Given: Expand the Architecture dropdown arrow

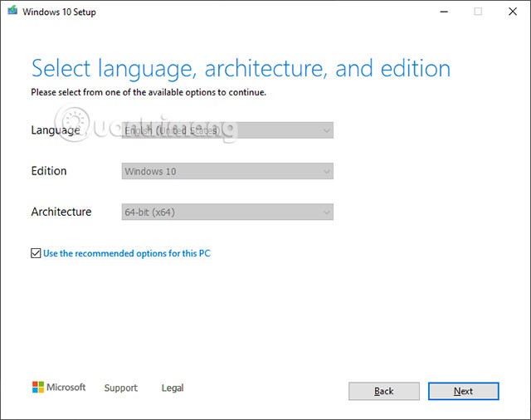Looking at the screenshot, I should point(326,212).
